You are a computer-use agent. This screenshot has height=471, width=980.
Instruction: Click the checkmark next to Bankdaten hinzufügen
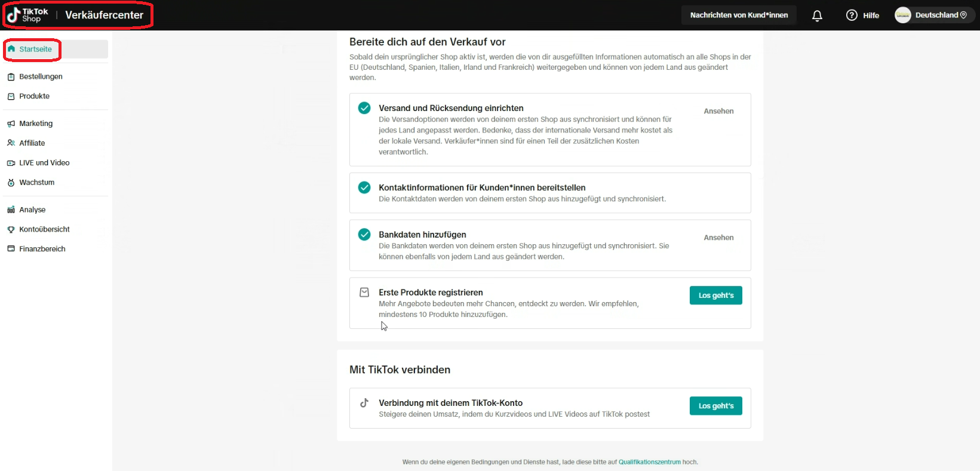pos(364,235)
